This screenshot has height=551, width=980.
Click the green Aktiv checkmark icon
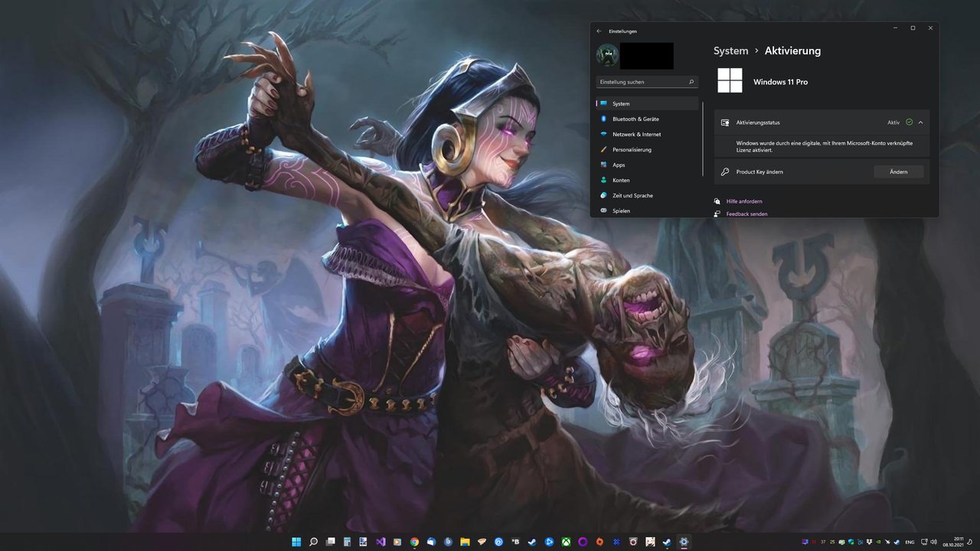click(909, 122)
